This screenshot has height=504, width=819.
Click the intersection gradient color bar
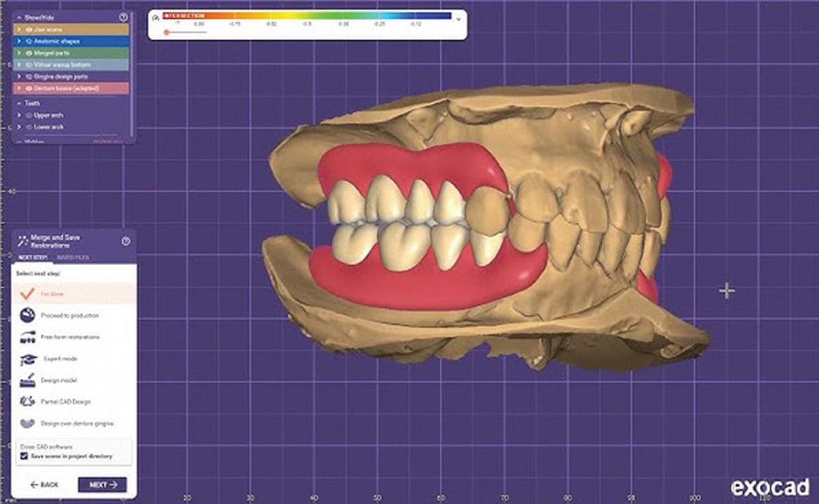(307, 16)
